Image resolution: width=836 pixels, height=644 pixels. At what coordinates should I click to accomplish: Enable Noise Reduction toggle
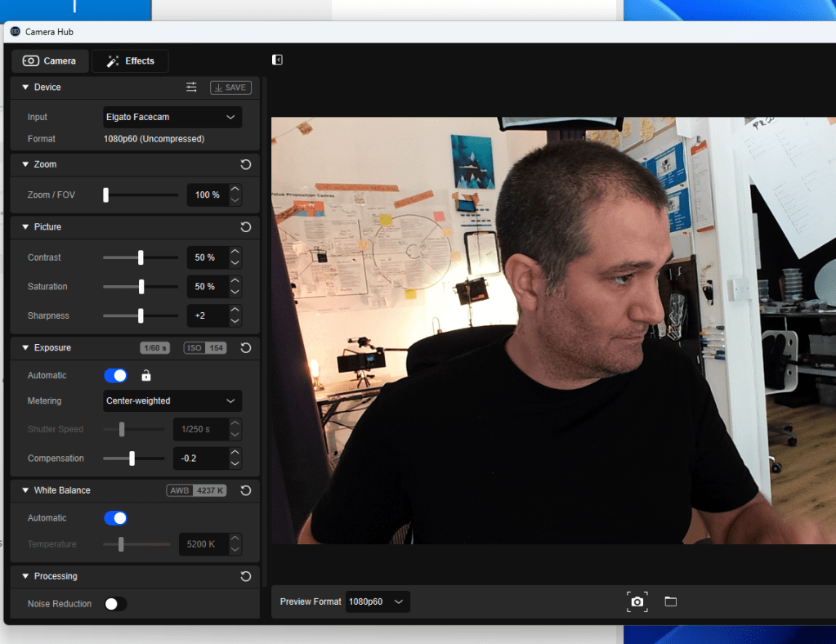[116, 603]
